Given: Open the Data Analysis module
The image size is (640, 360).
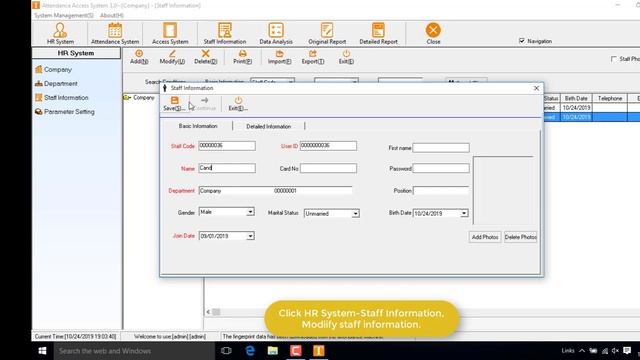Looking at the screenshot, I should 276,33.
